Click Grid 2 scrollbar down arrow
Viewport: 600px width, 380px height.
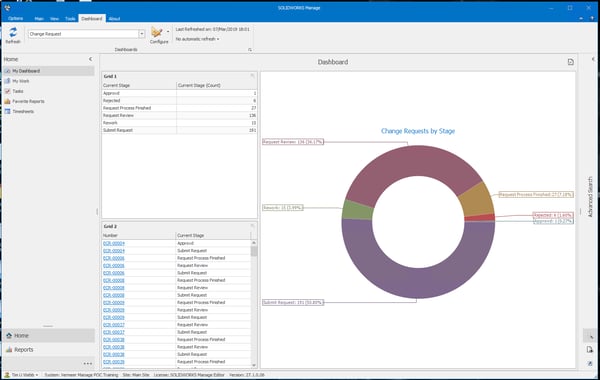(254, 365)
